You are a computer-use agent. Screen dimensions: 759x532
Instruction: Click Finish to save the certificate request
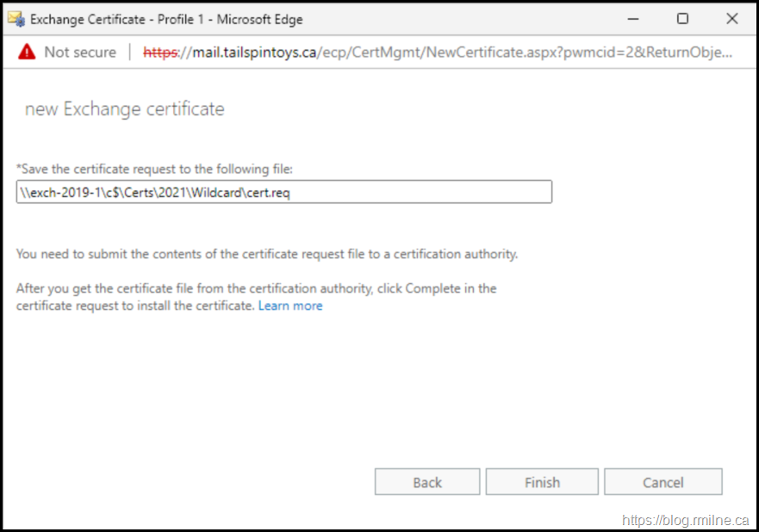coord(542,482)
